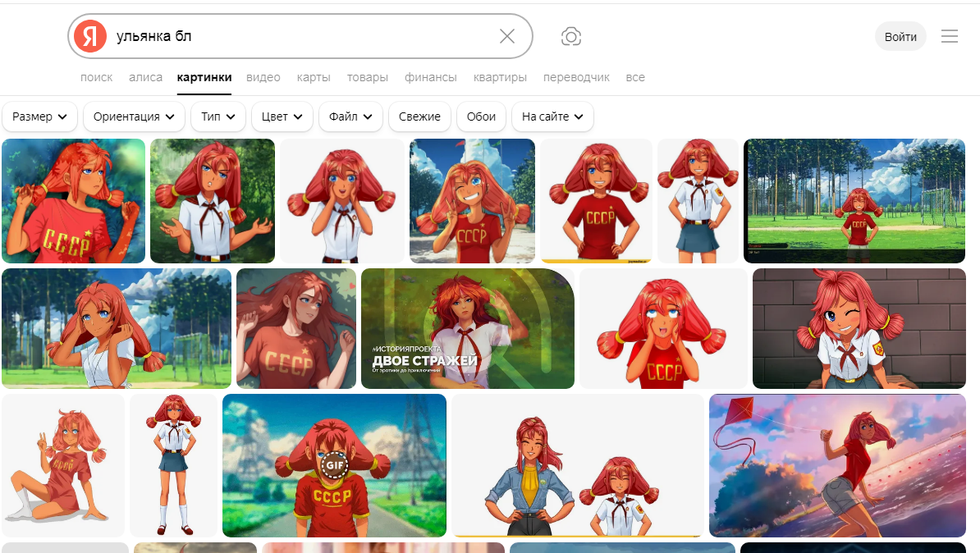This screenshot has height=553, width=980.
Task: Open the переводчик tab
Action: 576,77
